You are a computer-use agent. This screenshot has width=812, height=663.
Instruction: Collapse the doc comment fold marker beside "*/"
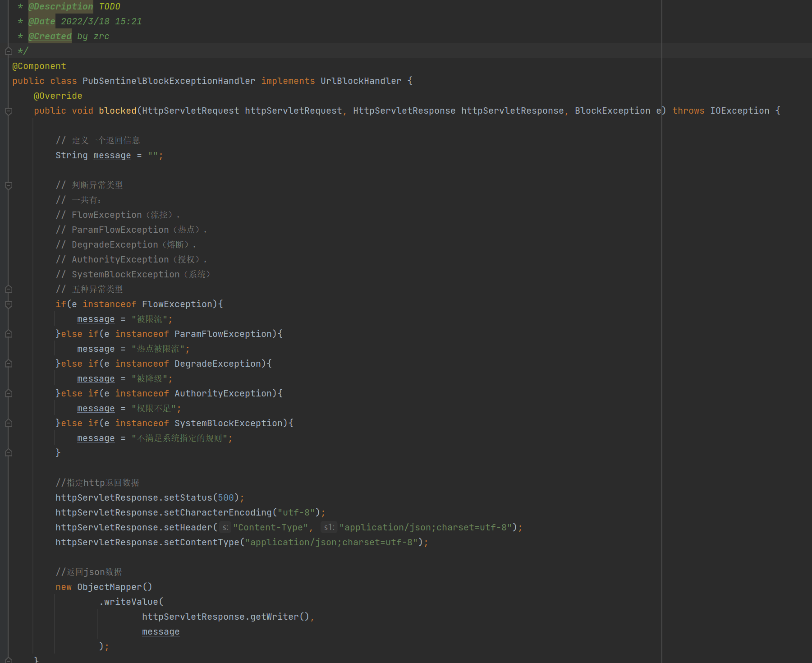9,51
